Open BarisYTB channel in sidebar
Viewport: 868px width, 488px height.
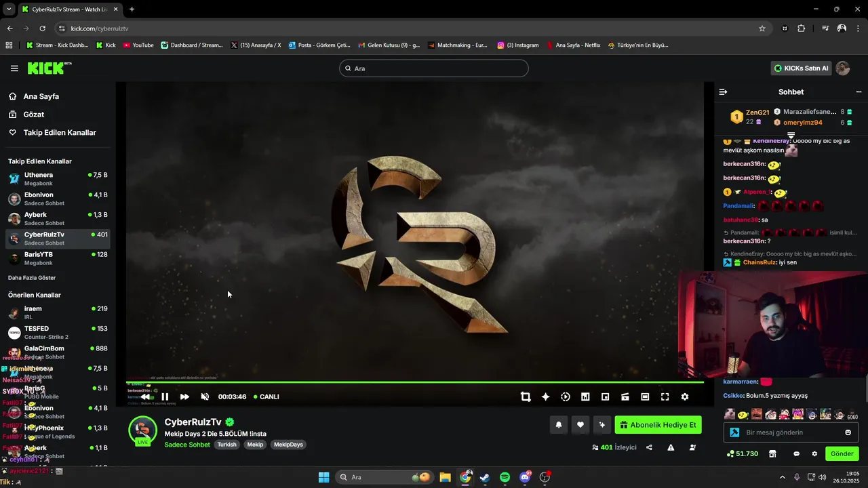[x=58, y=258]
